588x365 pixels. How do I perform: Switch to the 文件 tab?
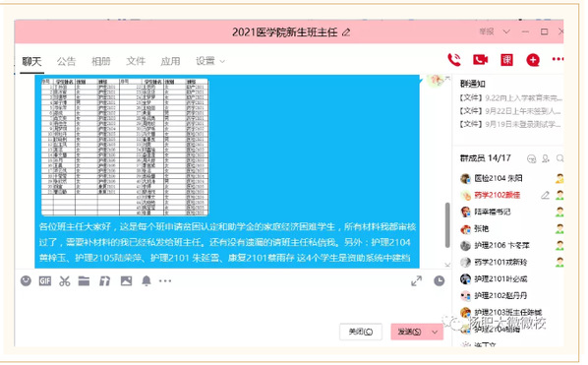click(x=136, y=61)
